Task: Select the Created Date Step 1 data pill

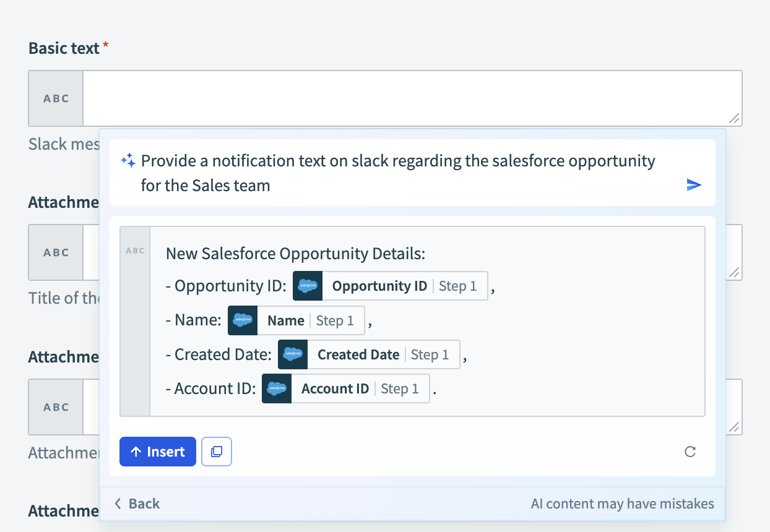Action: point(383,354)
